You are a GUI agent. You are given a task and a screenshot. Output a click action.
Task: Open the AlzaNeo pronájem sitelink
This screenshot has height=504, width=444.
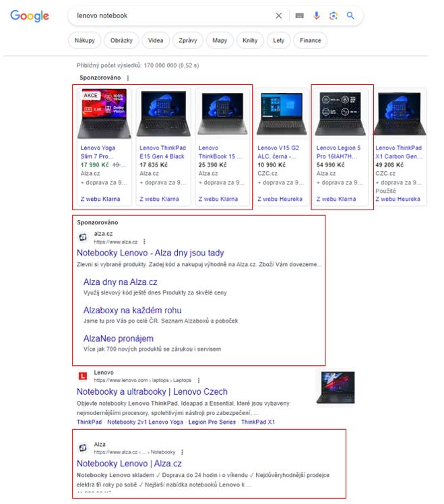coord(119,338)
